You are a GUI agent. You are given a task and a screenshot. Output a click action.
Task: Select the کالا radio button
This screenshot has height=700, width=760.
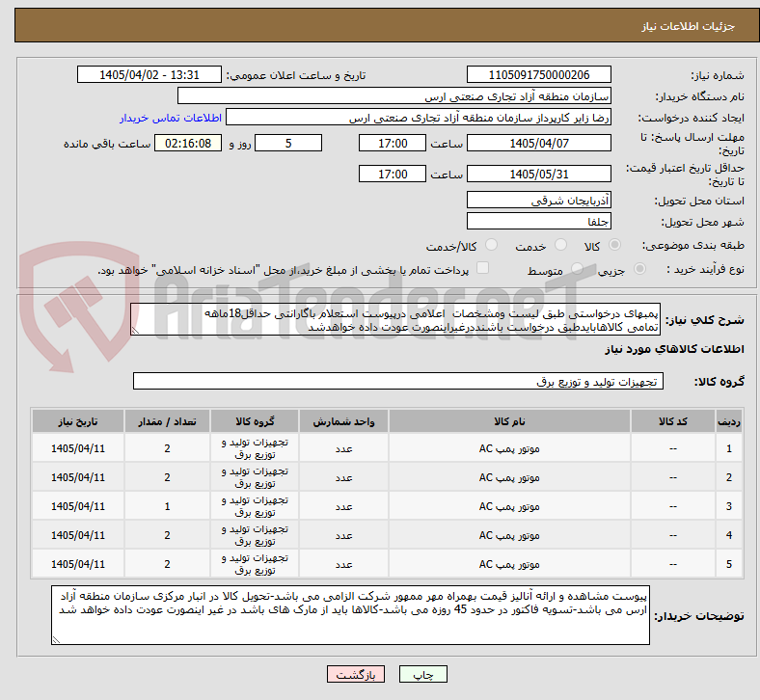[614, 245]
